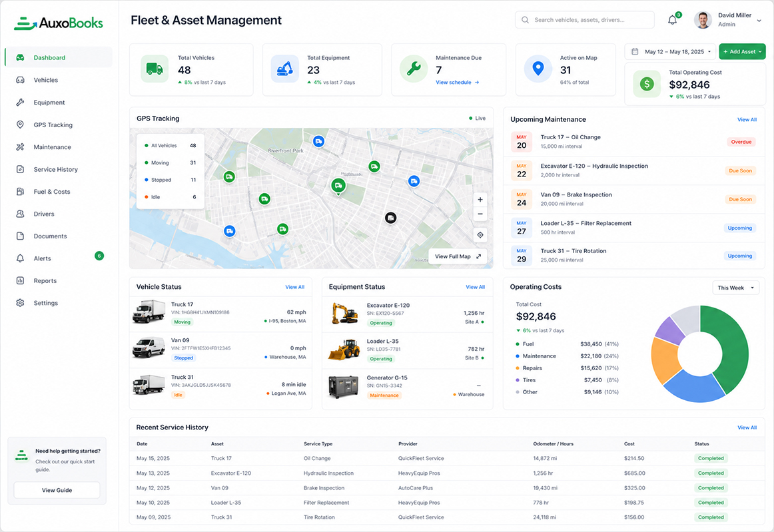Select the black vehicle marker on map
774x532 pixels.
(390, 218)
